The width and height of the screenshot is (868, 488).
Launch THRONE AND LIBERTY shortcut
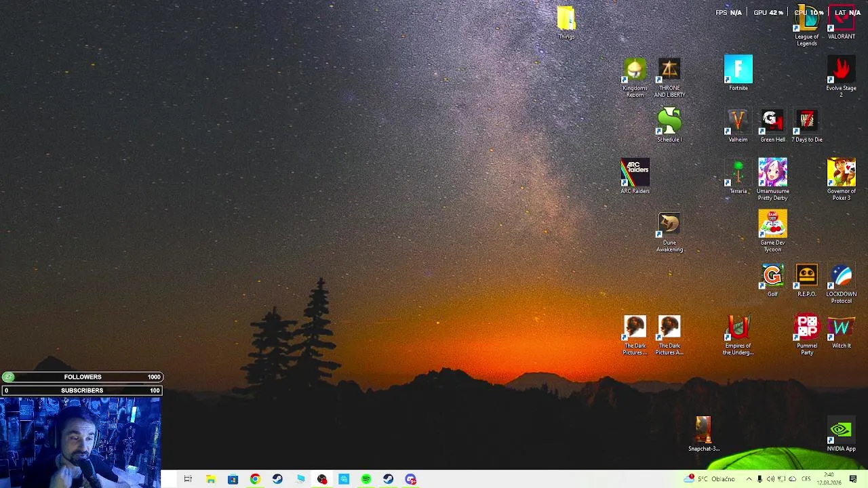click(x=669, y=77)
